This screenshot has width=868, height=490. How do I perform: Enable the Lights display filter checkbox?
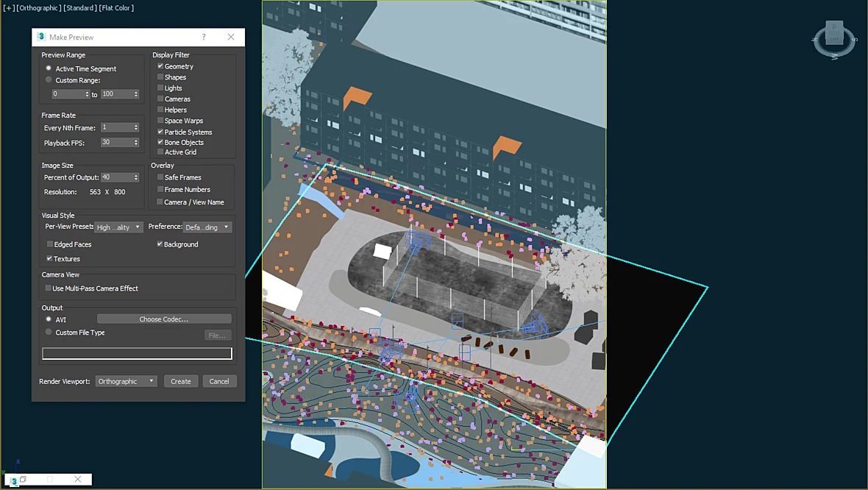coord(160,88)
